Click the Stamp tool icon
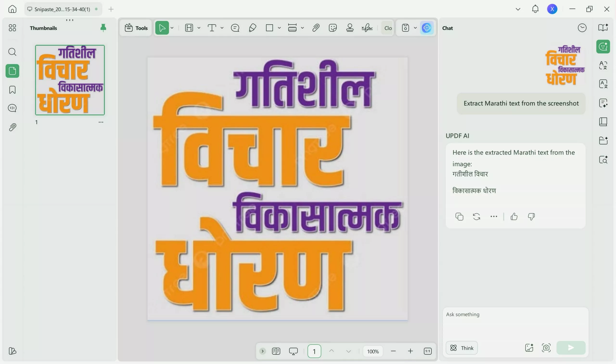Image resolution: width=616 pixels, height=364 pixels. 350,28
